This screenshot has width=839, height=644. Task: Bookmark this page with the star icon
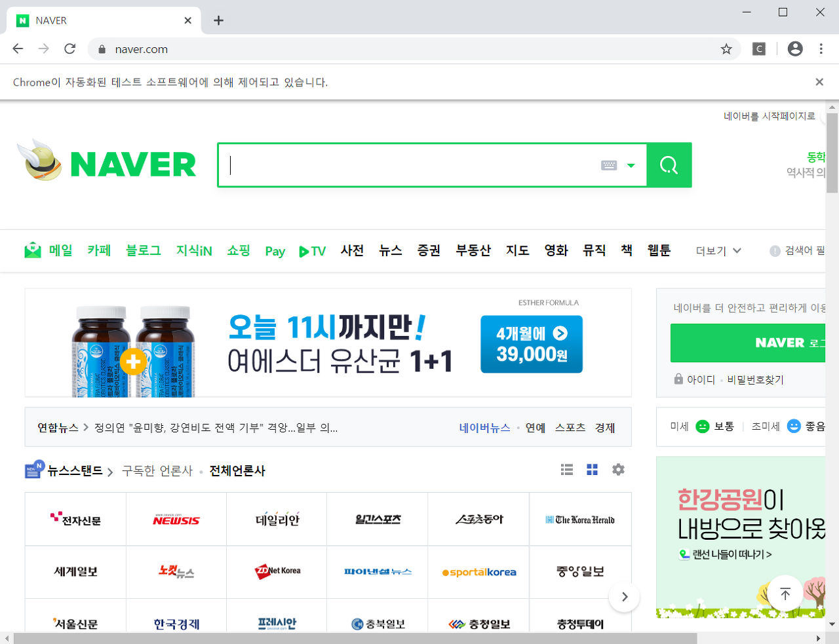tap(726, 49)
